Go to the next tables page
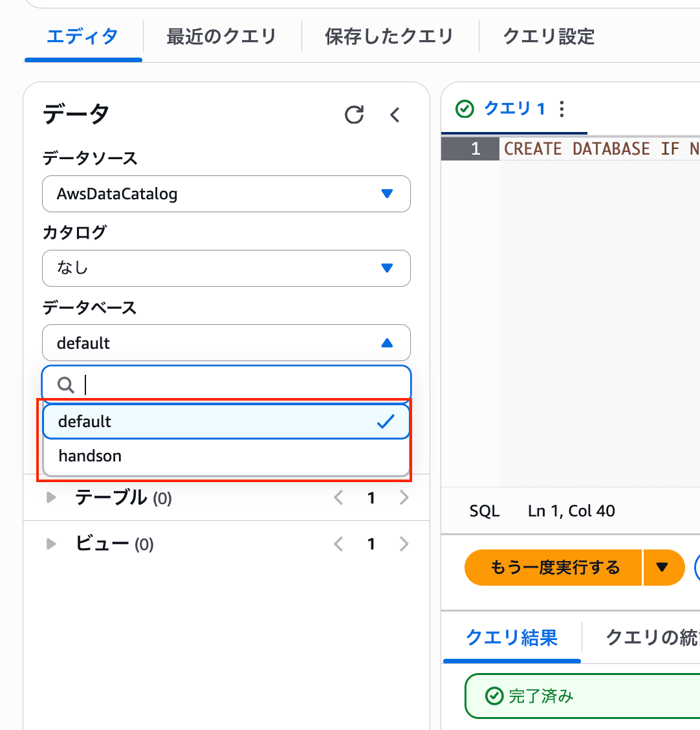Image resolution: width=700 pixels, height=730 pixels. (404, 498)
